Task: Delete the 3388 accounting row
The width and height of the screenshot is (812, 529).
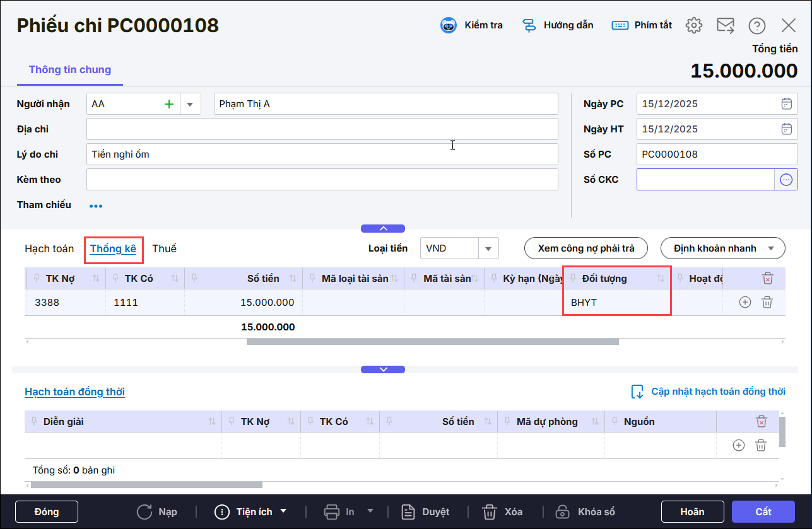Action: tap(767, 302)
